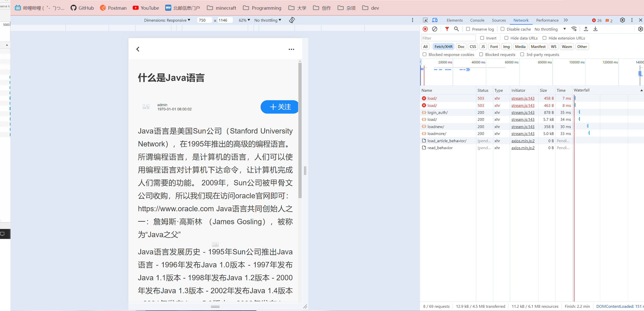
Task: Tick the Hide data URLs checkbox
Action: (x=506, y=38)
